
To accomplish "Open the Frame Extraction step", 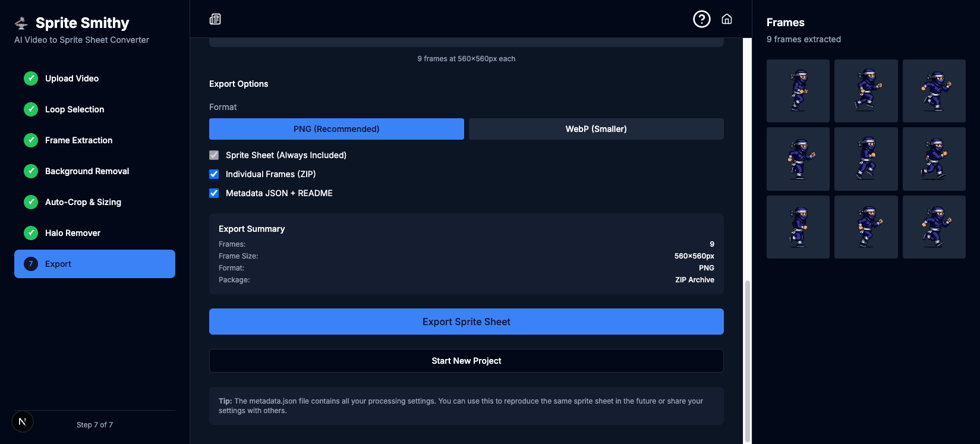I will tap(78, 140).
